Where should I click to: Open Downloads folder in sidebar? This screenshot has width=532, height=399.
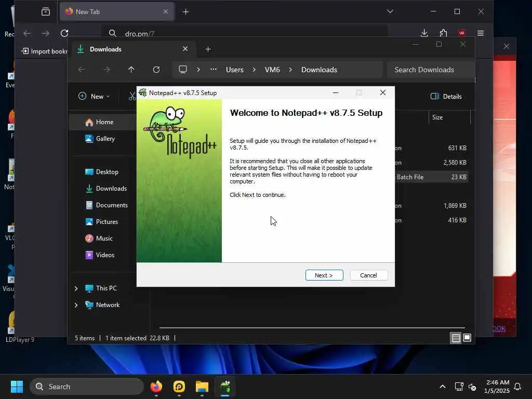tap(111, 188)
